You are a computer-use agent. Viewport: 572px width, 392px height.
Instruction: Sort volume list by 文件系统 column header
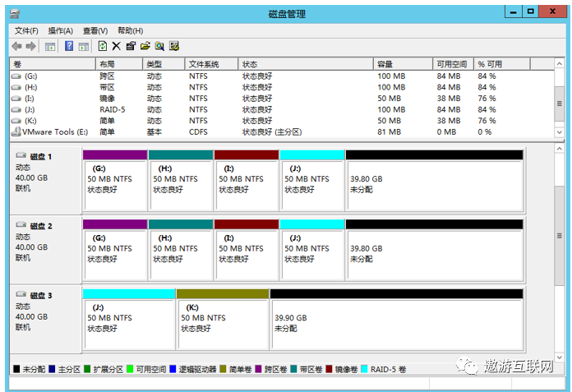point(210,64)
